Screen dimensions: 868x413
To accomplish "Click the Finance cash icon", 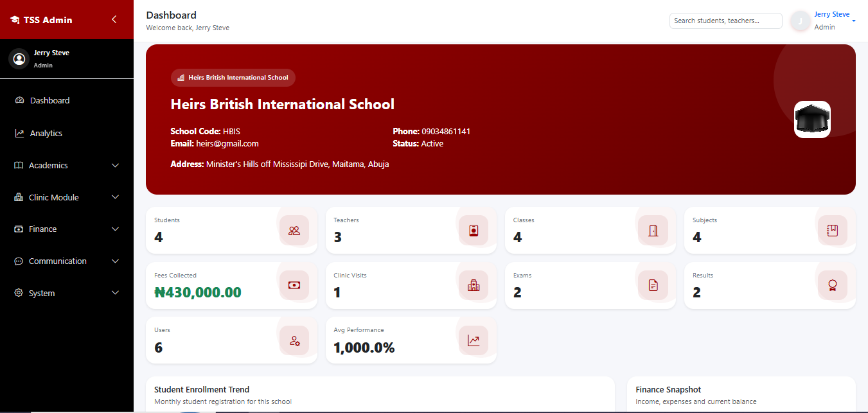I will tap(19, 229).
